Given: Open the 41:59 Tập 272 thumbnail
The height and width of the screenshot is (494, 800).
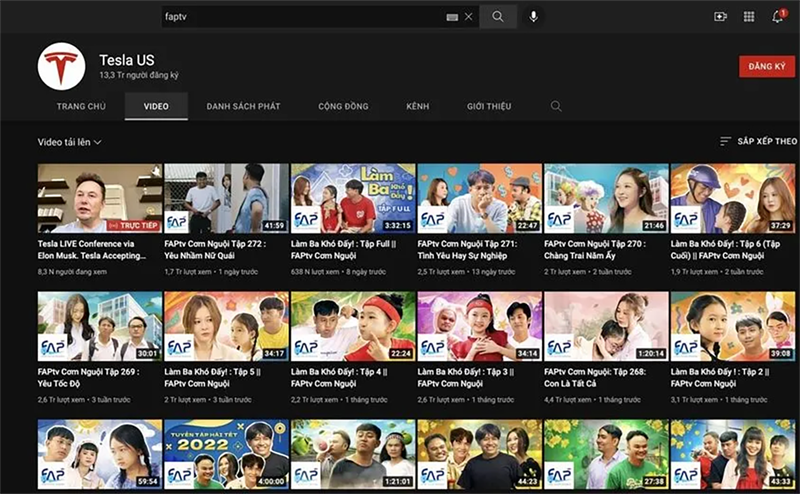Looking at the screenshot, I should click(x=226, y=198).
